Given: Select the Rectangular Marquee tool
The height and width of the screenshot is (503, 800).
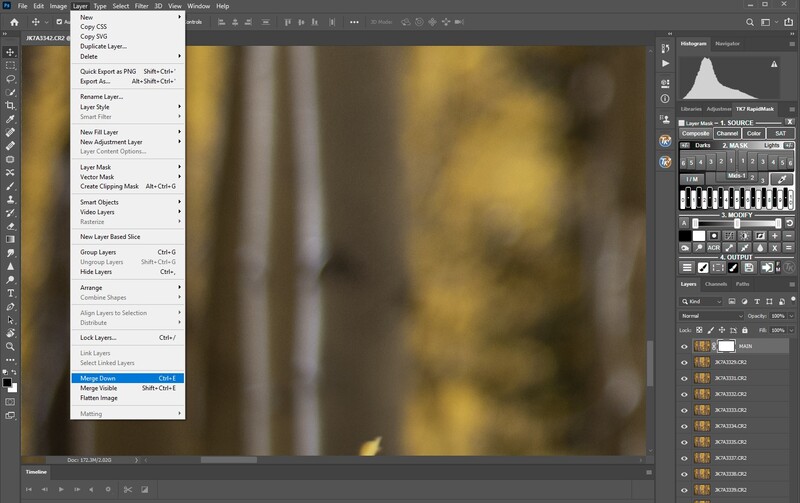Looking at the screenshot, I should coord(10,65).
